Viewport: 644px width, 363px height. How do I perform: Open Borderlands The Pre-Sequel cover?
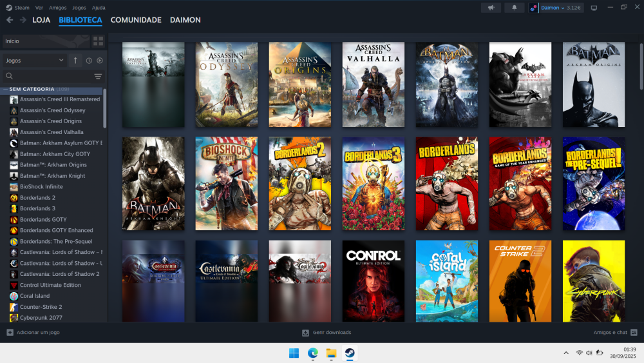[594, 183]
